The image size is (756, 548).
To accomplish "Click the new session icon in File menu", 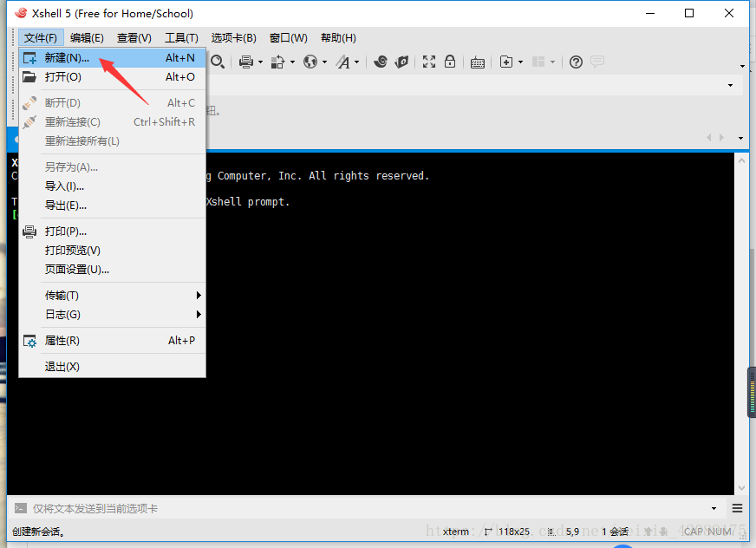I will click(x=29, y=58).
